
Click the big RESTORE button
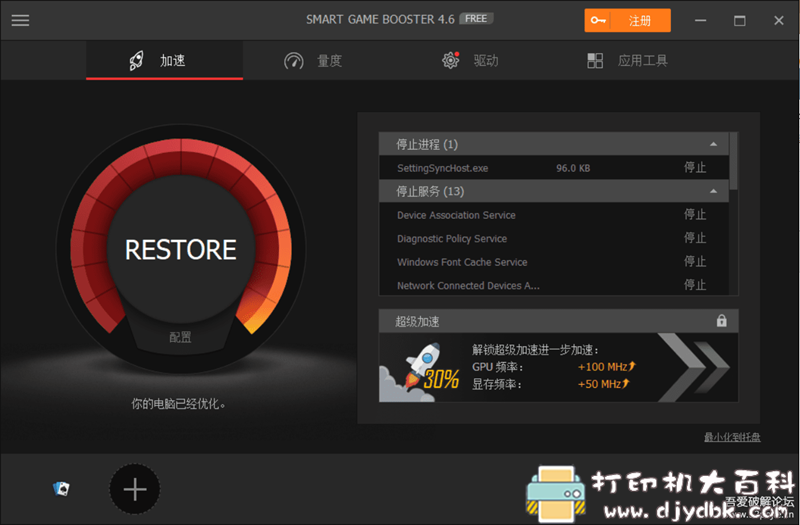point(181,249)
